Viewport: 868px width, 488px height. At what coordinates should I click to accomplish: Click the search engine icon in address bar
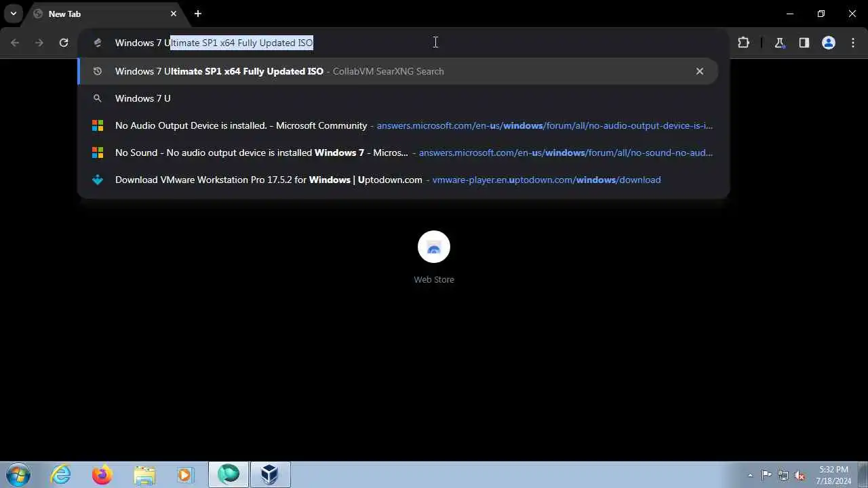98,43
